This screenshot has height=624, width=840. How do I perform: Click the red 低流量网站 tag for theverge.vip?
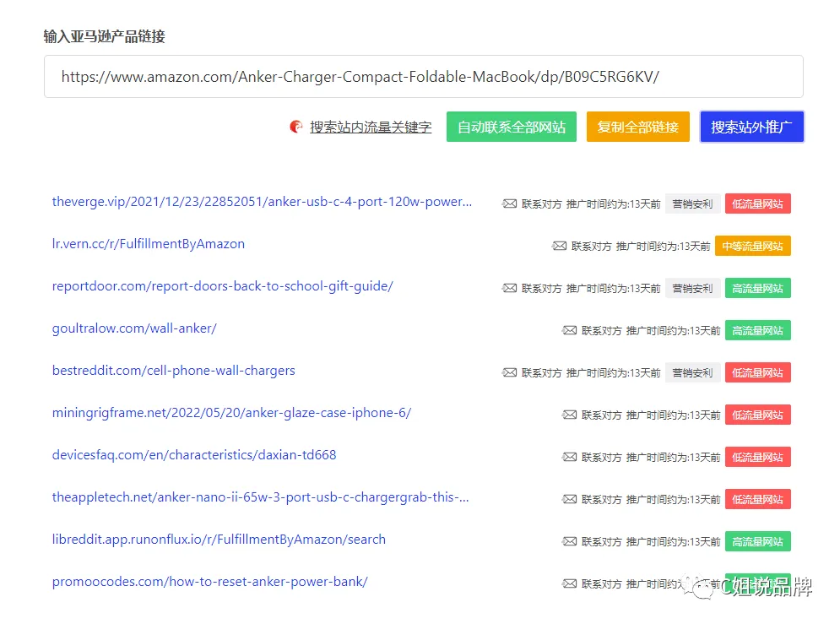pos(757,203)
